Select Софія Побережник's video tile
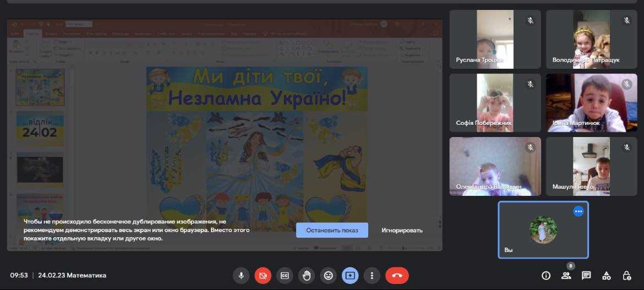Image resolution: width=644 pixels, height=290 pixels. tap(495, 103)
